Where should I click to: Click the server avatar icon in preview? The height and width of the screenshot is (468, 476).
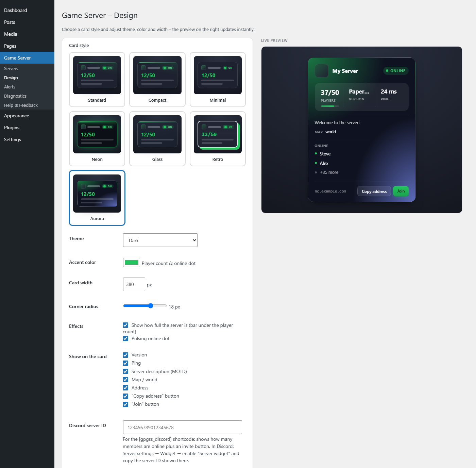[321, 71]
